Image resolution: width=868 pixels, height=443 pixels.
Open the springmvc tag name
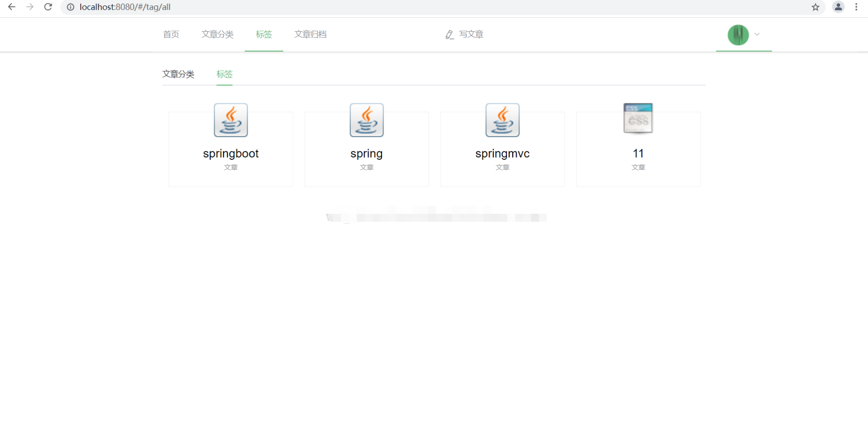(502, 153)
